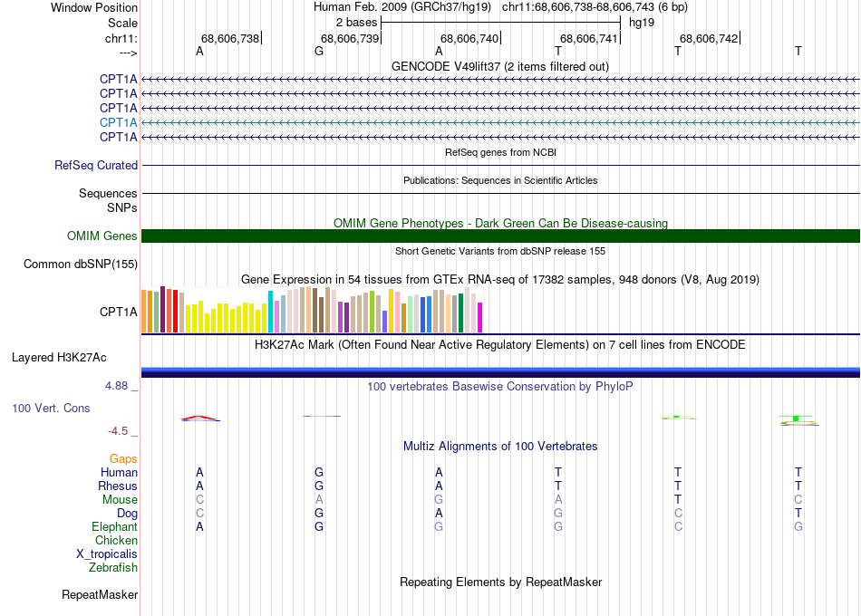The width and height of the screenshot is (861, 616).
Task: Click Repeating Elements by RepeatMasker title
Action: click(x=500, y=582)
